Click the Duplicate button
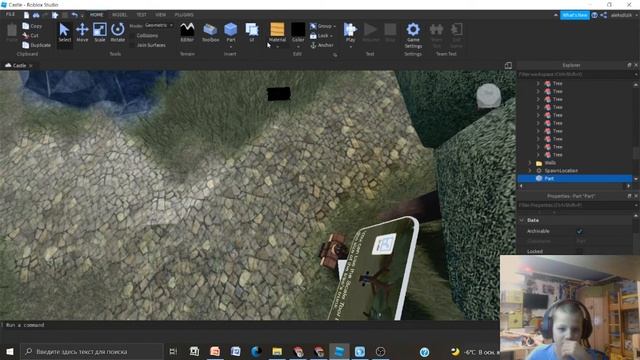The height and width of the screenshot is (360, 640). [37, 45]
